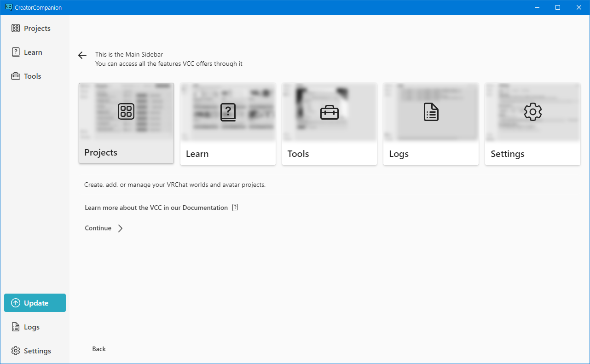Select the Learn card thumbnail
The height and width of the screenshot is (364, 590).
click(228, 124)
